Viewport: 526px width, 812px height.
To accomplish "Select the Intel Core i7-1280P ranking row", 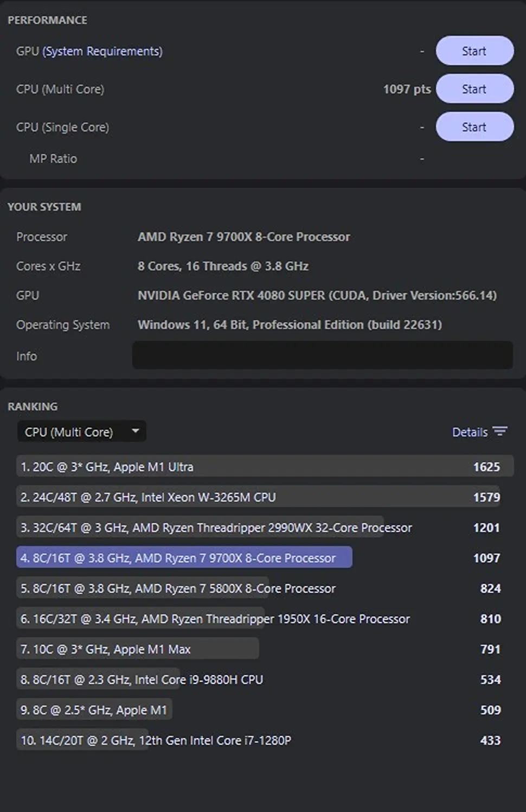I will tap(265, 740).
